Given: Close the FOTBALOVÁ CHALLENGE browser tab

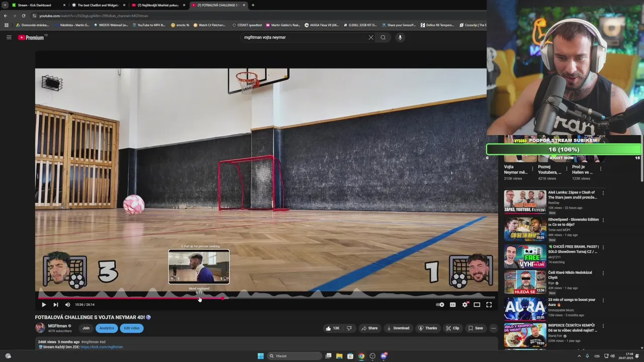Looking at the screenshot, I should (x=244, y=5).
